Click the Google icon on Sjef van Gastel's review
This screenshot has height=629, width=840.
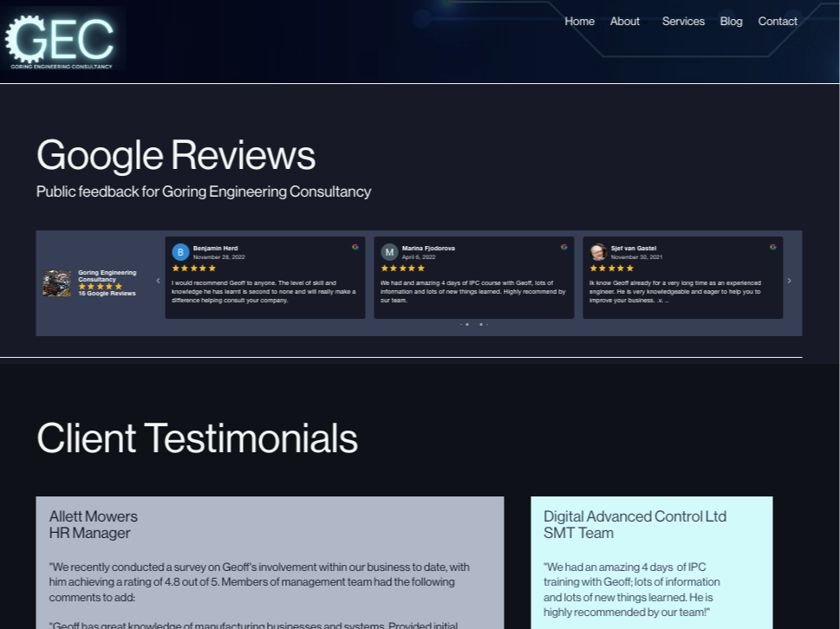(773, 247)
